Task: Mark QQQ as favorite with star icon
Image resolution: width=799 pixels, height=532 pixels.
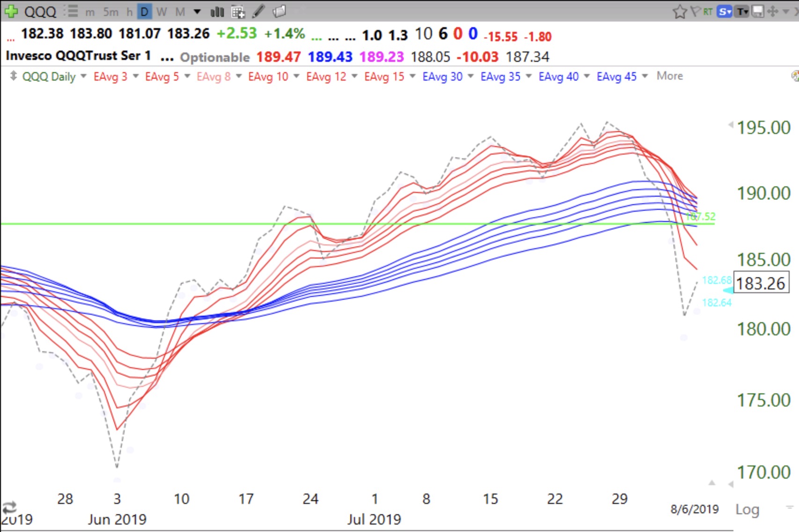Action: tap(679, 12)
